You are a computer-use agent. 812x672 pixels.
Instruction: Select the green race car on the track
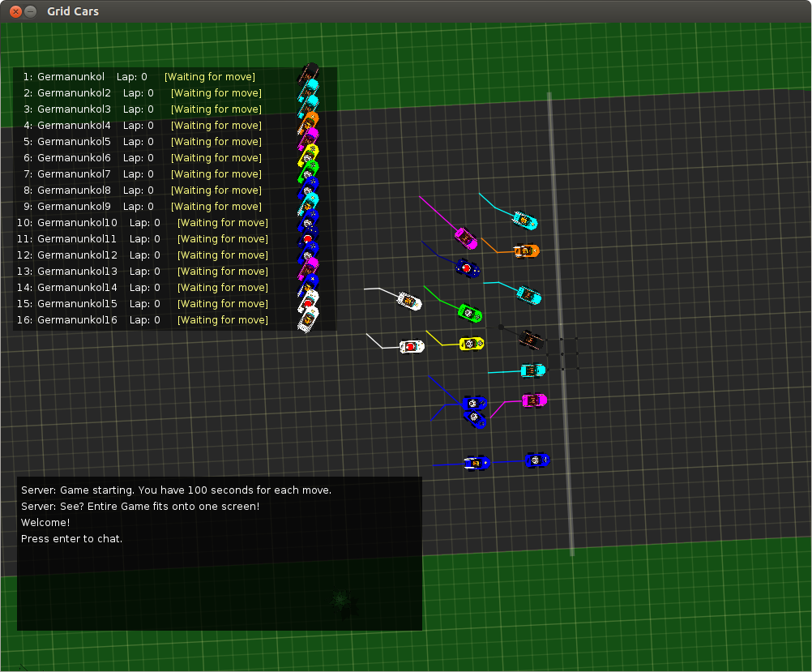pos(470,312)
